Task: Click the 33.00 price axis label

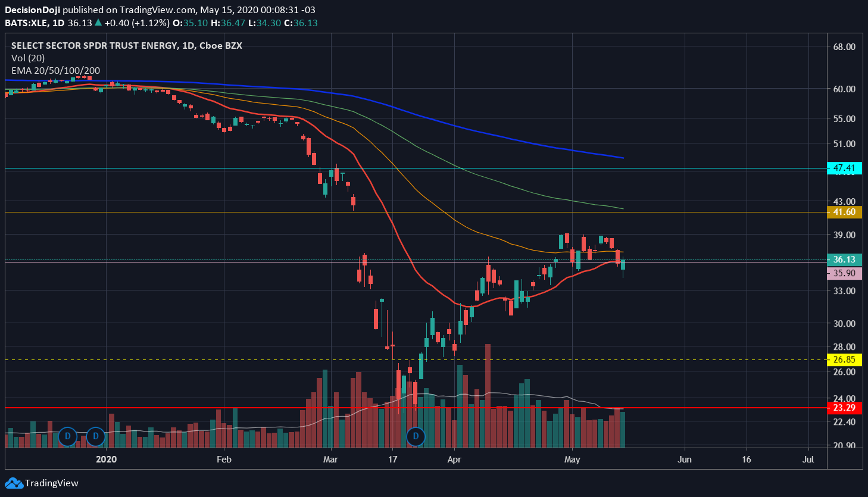Action: (x=844, y=290)
